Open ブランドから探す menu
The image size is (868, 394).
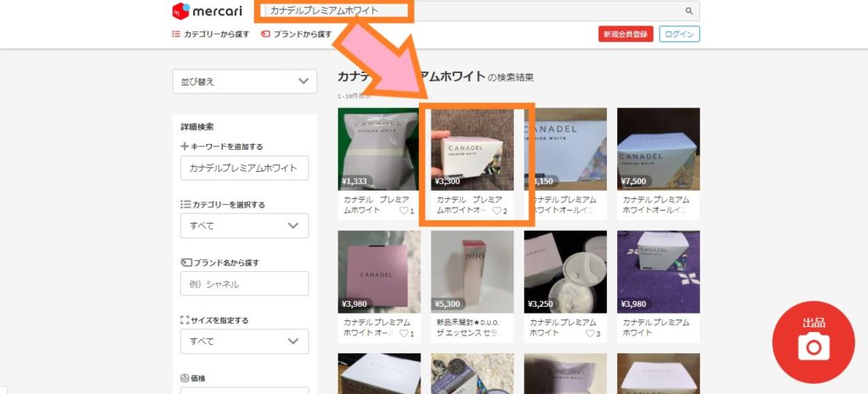pos(296,34)
